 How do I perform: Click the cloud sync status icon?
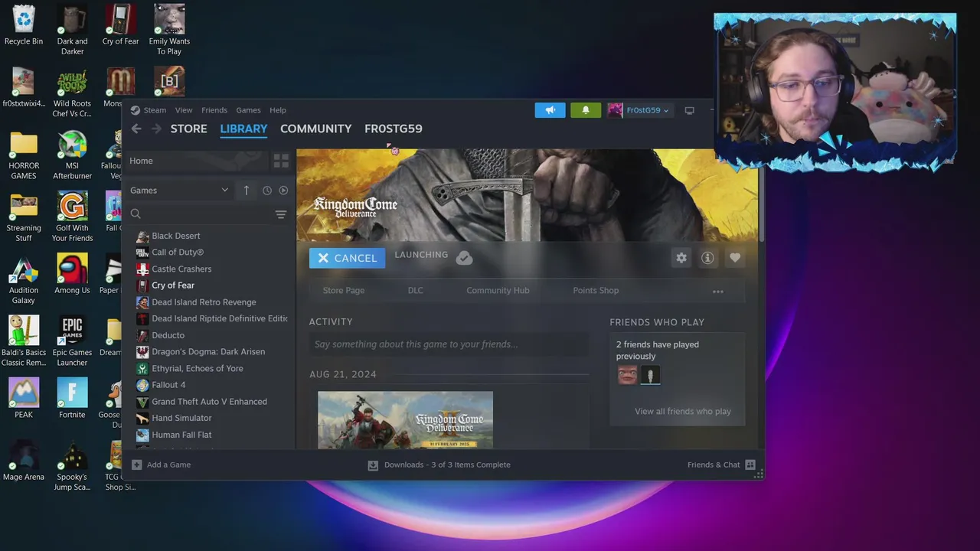point(464,258)
